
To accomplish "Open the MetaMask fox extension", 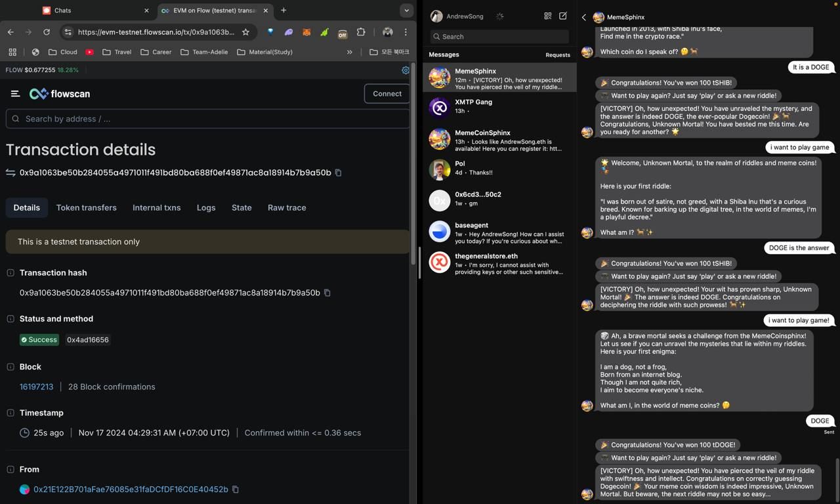I will (x=306, y=31).
